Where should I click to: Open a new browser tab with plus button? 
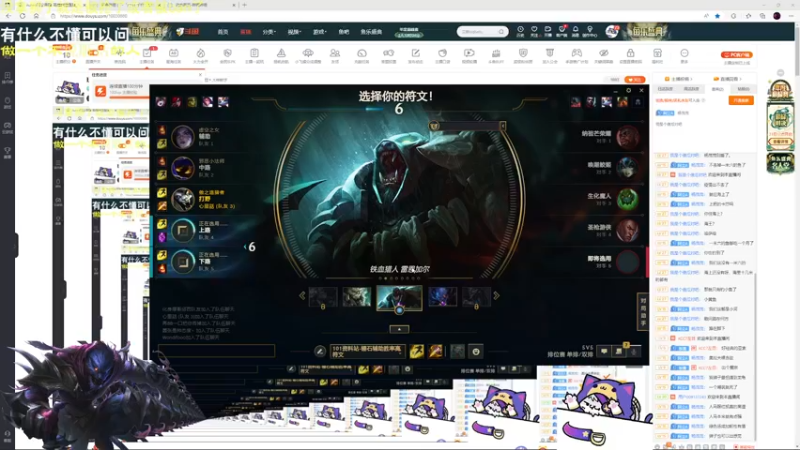(244, 5)
